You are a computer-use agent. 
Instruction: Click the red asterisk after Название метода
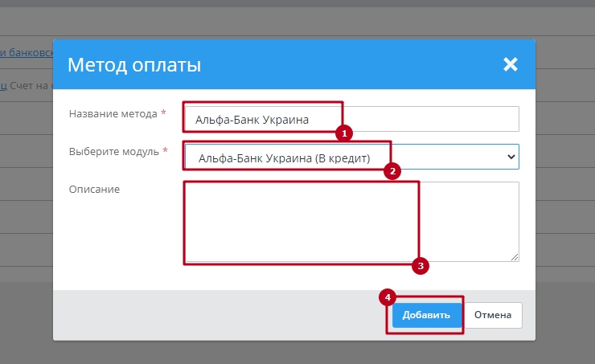(x=164, y=114)
